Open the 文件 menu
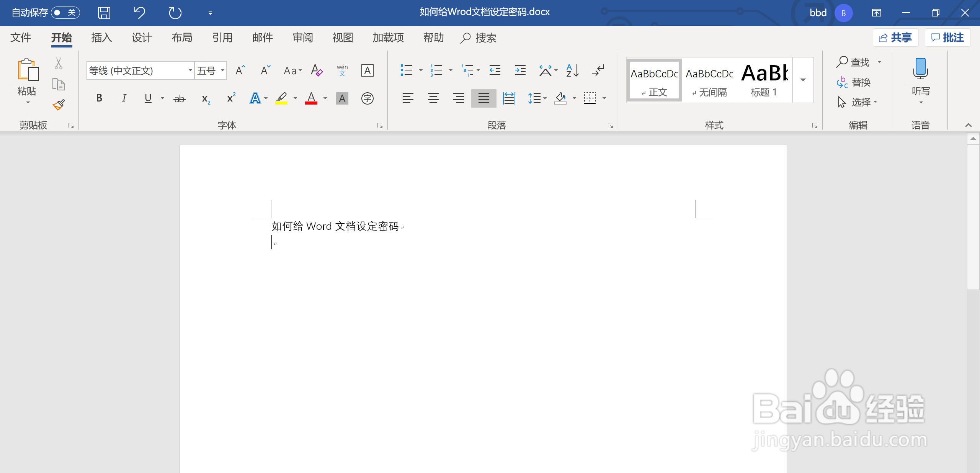This screenshot has height=473, width=980. point(21,38)
